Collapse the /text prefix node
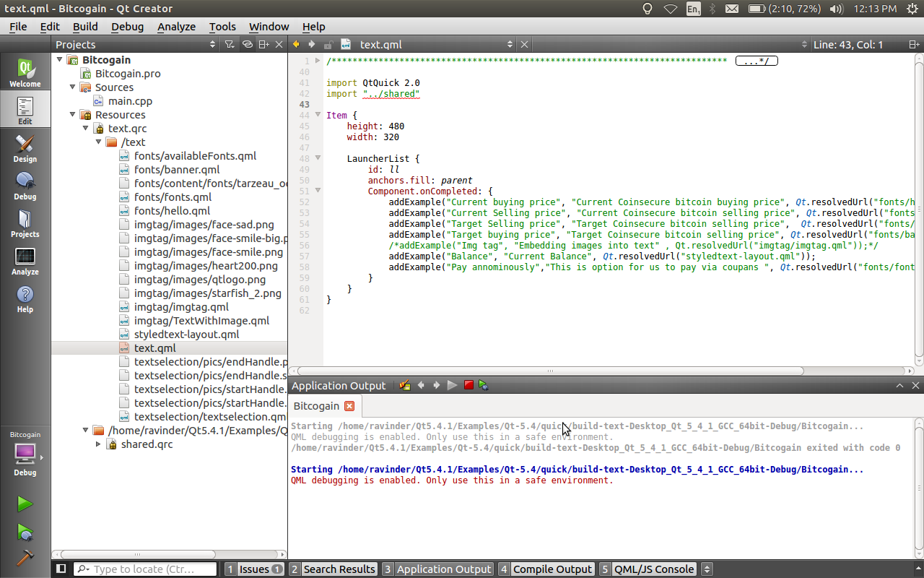 (98, 142)
